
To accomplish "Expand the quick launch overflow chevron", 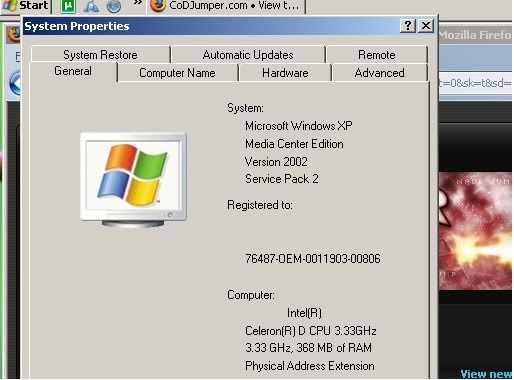I will click(x=138, y=3).
